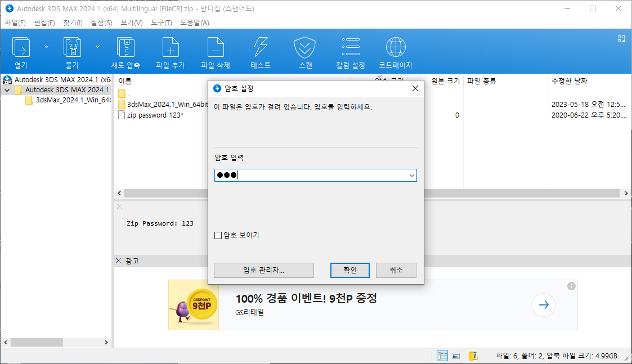Click the tree pane horizontal scrollbar thumb
632x364 pixels.
coord(37,342)
